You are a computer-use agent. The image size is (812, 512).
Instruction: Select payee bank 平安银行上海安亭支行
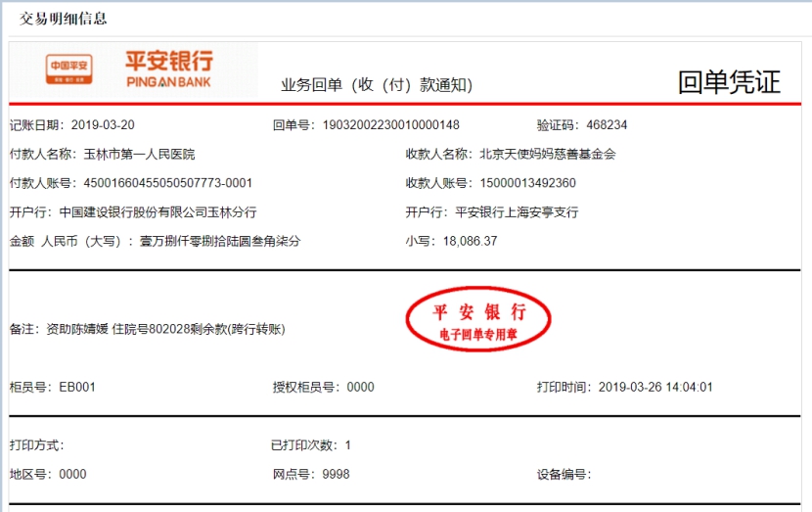tap(517, 212)
